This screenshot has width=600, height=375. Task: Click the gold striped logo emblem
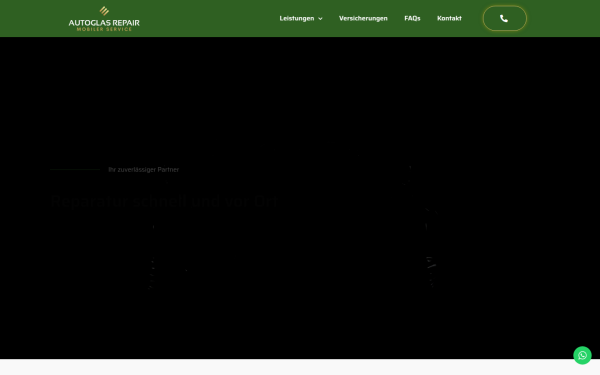104,11
